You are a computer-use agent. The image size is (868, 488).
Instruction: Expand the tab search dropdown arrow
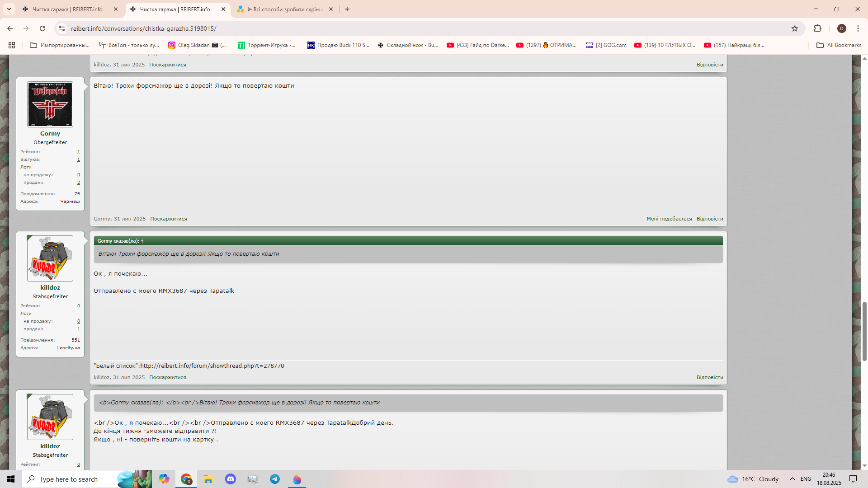point(9,9)
